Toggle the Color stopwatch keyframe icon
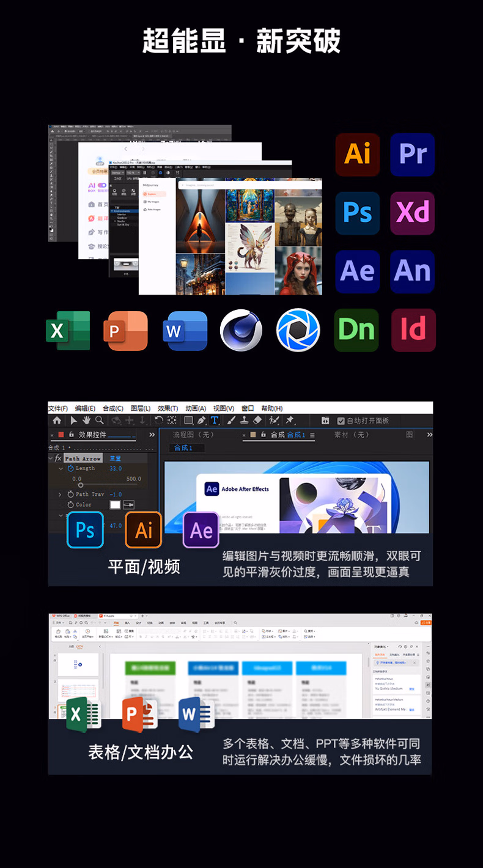Screen dimensions: 483x868 tap(70, 504)
